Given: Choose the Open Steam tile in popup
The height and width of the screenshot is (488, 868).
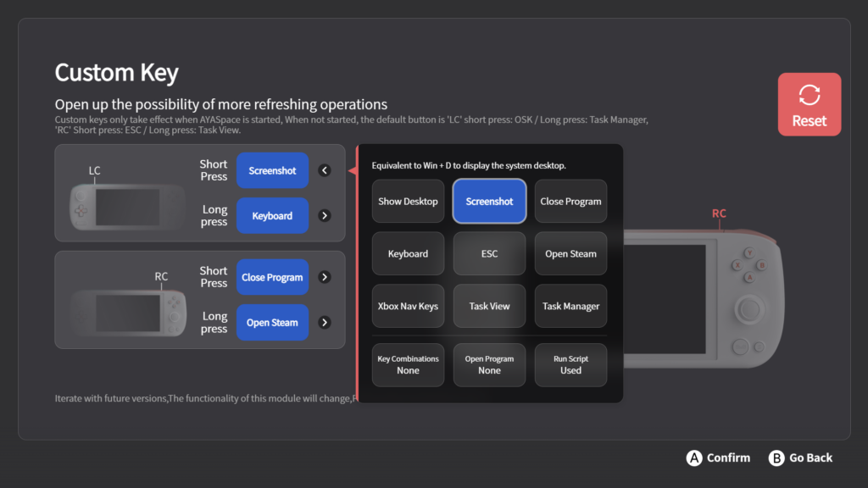Looking at the screenshot, I should tap(570, 254).
